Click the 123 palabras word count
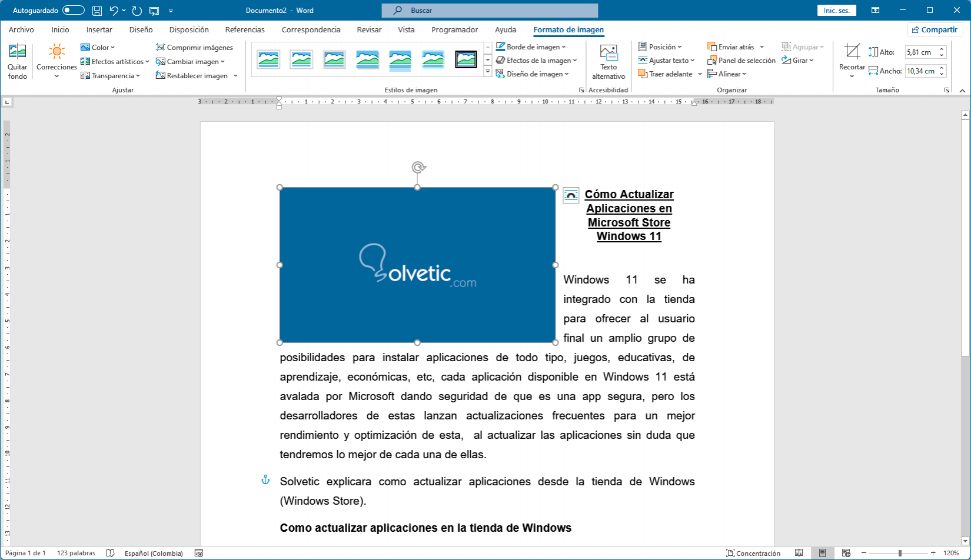Viewport: 971px width, 560px height. [x=76, y=553]
